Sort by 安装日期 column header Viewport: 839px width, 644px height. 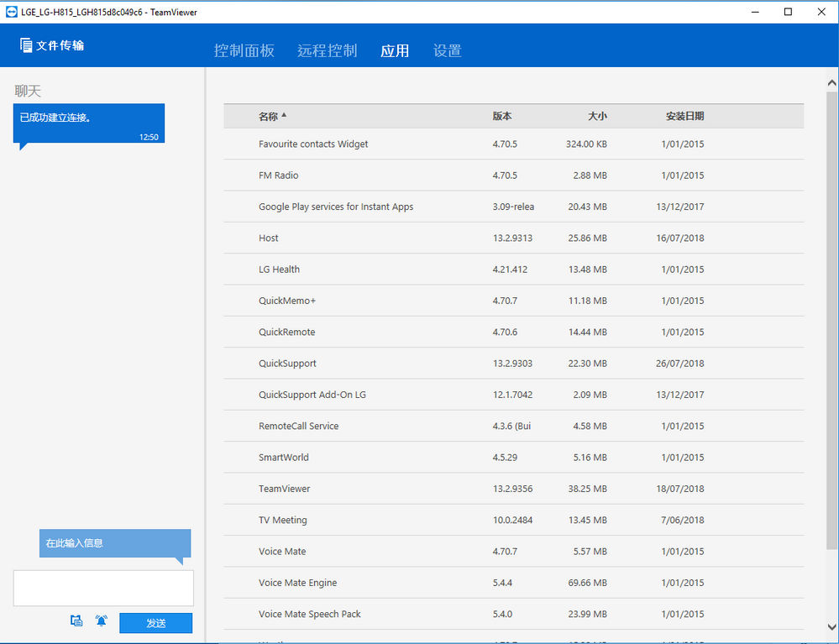click(x=685, y=116)
